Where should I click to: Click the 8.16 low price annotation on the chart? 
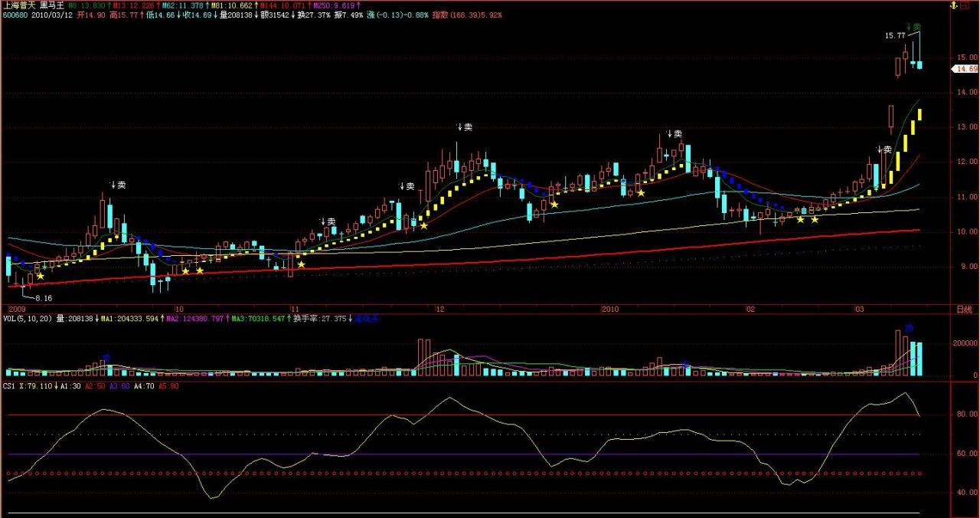44,298
